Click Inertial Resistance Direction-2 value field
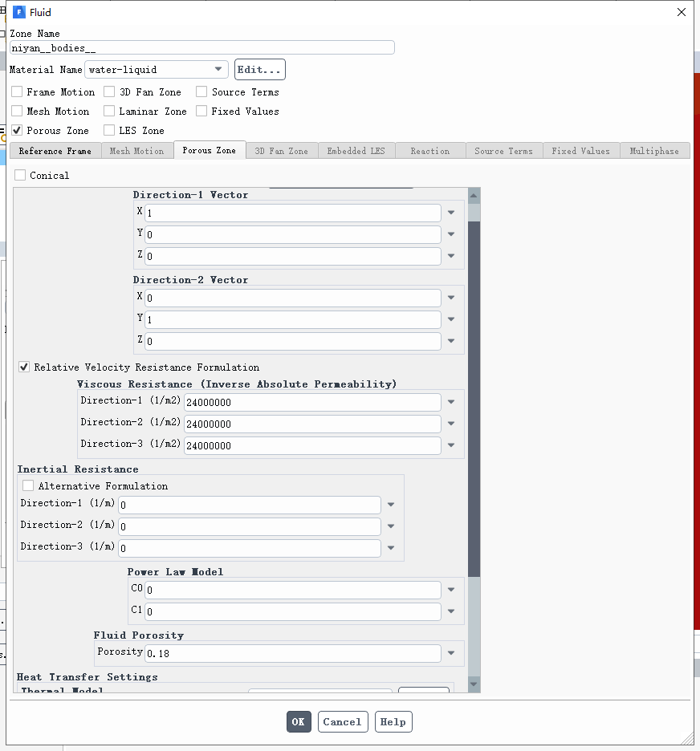700x751 pixels. (250, 526)
